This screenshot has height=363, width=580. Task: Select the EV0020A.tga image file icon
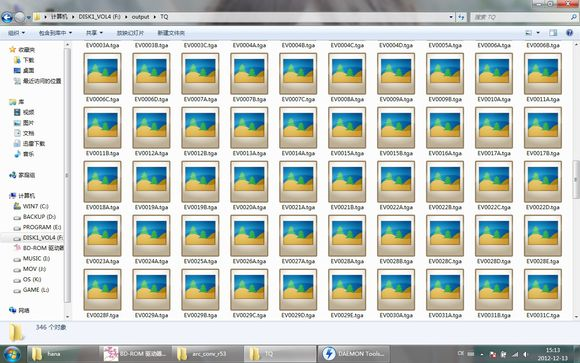coord(249,182)
